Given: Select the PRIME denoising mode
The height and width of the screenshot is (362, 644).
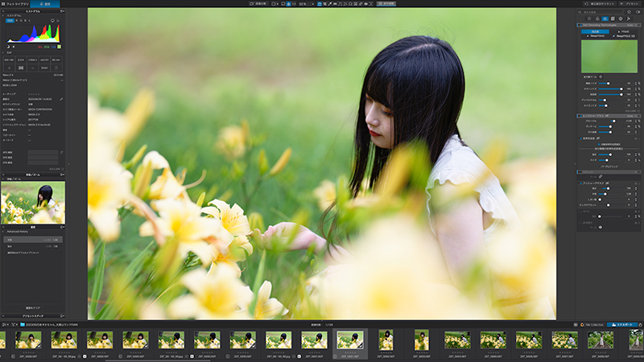Looking at the screenshot, I should click(623, 31).
